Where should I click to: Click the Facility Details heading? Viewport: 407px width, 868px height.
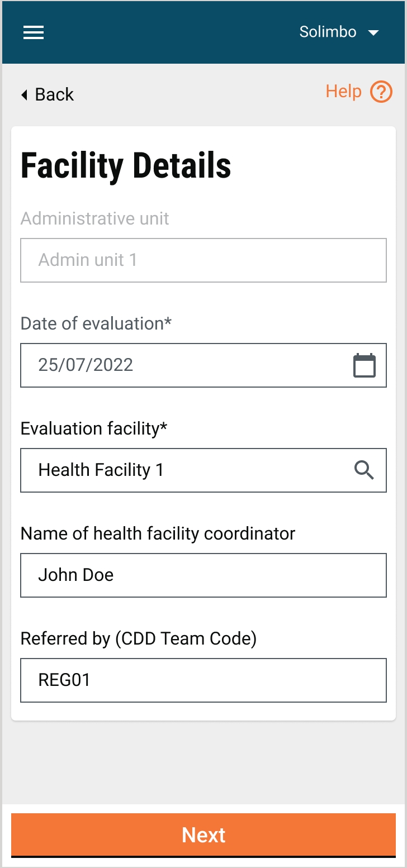point(126,166)
